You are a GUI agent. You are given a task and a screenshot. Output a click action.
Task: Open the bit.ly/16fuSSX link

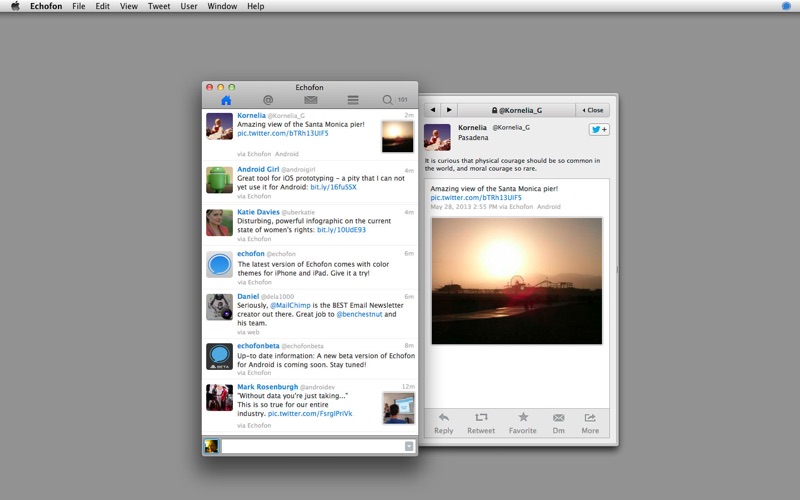[x=333, y=187]
